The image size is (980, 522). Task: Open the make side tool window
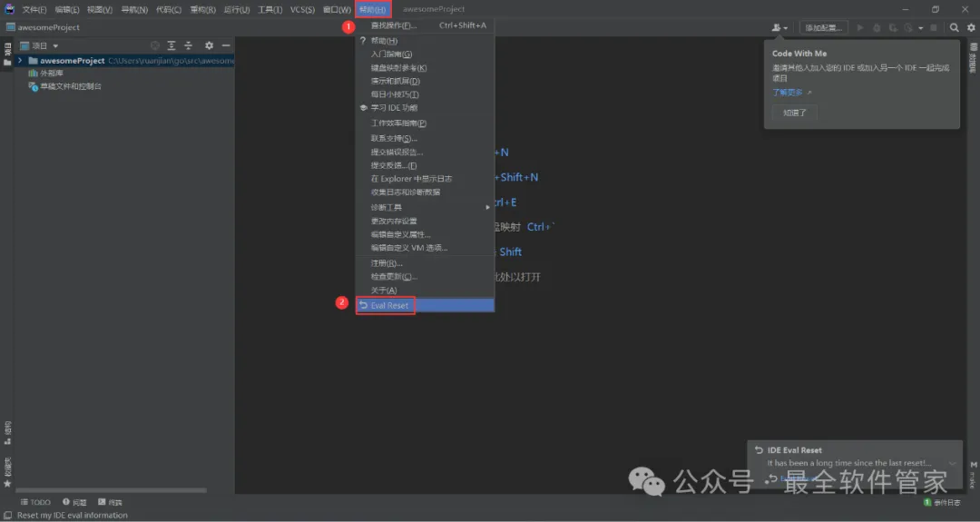click(973, 475)
